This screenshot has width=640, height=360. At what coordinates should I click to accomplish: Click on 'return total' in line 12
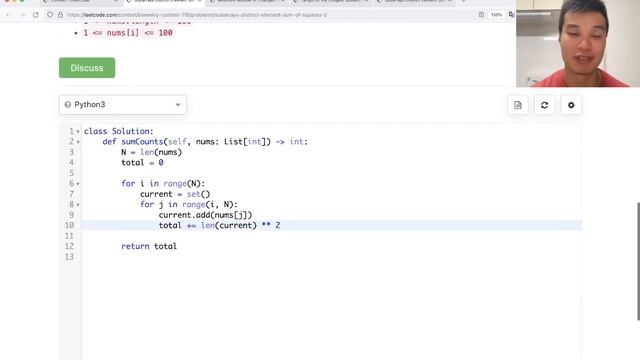(149, 246)
